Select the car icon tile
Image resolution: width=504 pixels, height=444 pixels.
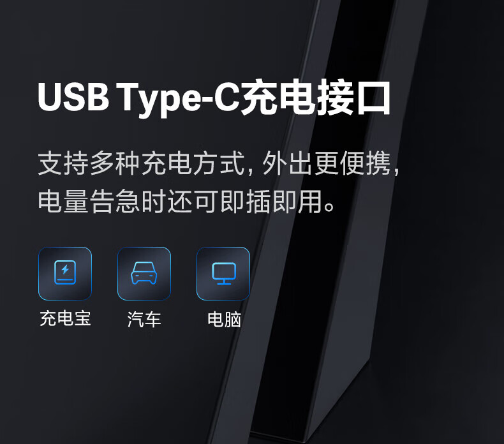[144, 274]
